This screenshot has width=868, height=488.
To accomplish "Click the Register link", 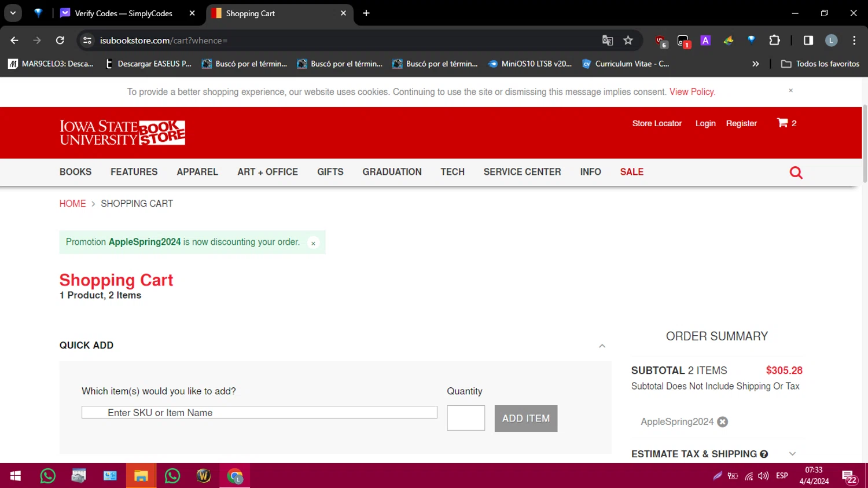I will coord(741,123).
